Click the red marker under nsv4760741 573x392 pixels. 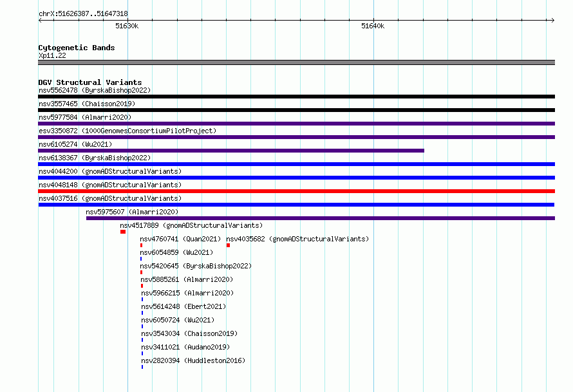pyautogui.click(x=142, y=245)
